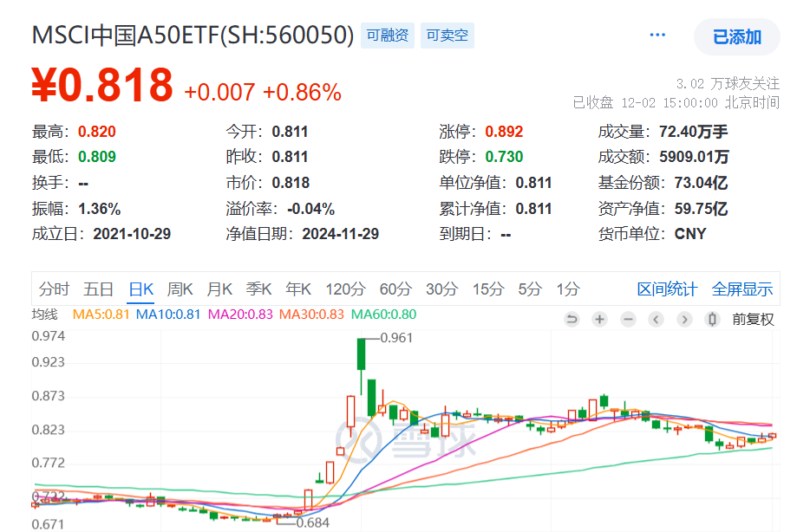
Task: Click the 净值日期 date 2024-11-29
Action: click(x=341, y=234)
